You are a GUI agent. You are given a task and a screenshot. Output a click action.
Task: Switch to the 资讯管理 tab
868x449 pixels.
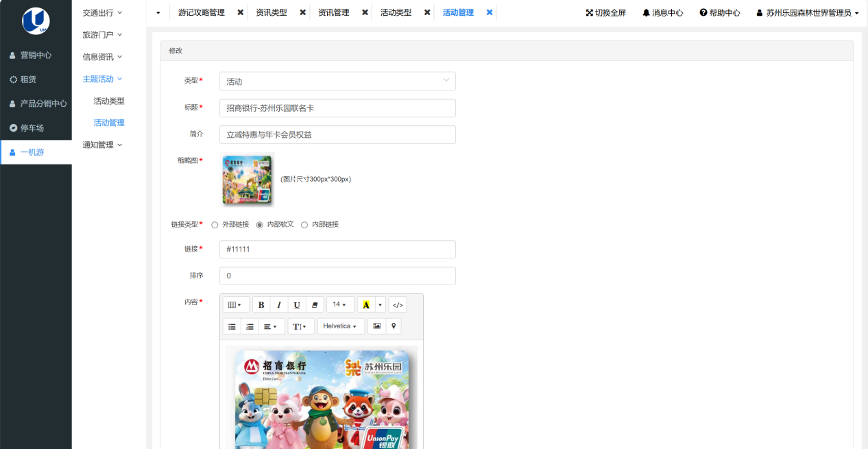pyautogui.click(x=334, y=12)
